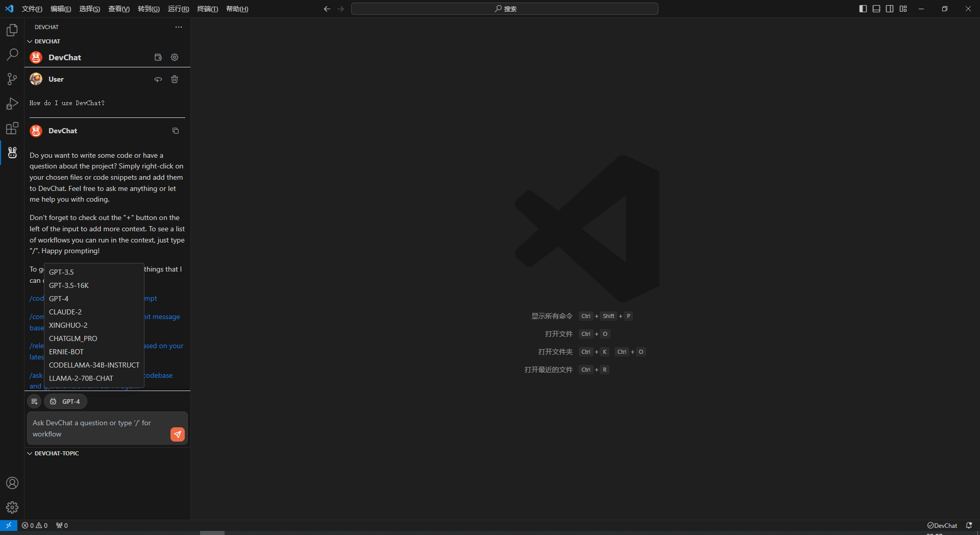Open the Explorer view in activity bar

pos(12,31)
